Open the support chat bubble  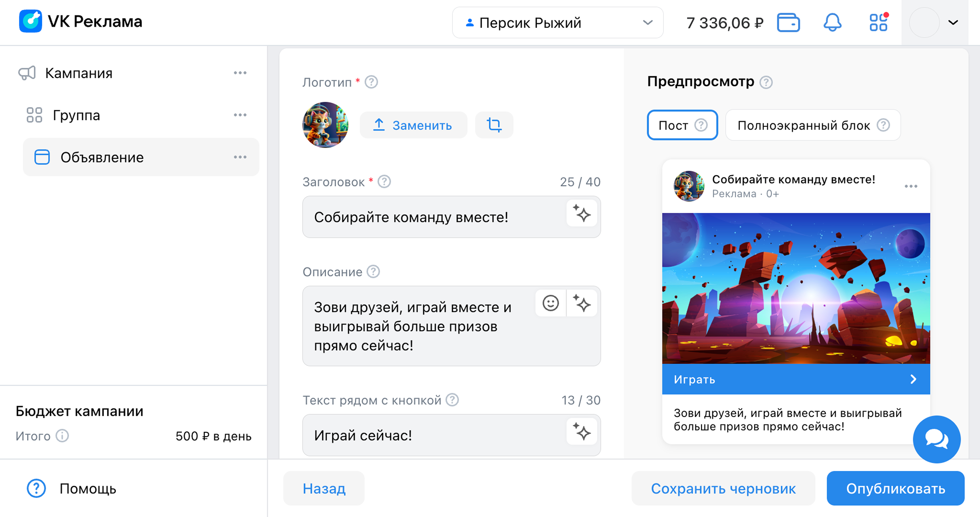(x=937, y=439)
